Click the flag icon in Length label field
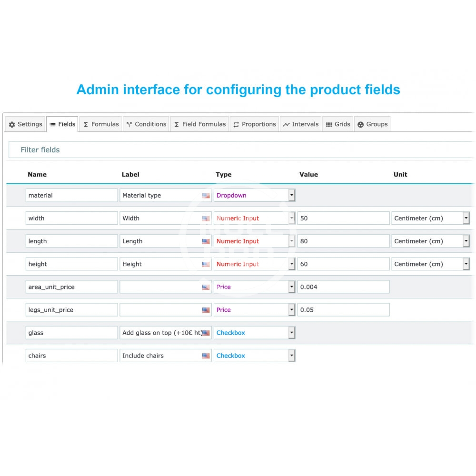 tap(206, 241)
